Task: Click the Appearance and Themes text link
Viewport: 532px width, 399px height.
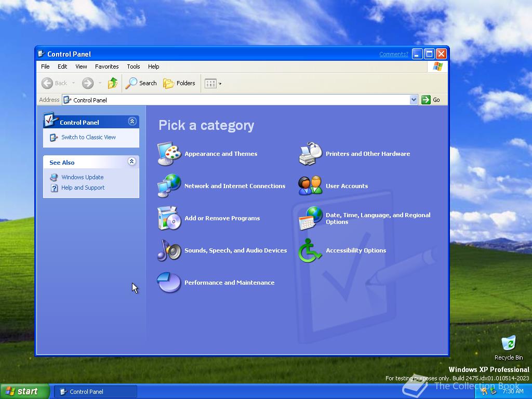Action: 221,154
